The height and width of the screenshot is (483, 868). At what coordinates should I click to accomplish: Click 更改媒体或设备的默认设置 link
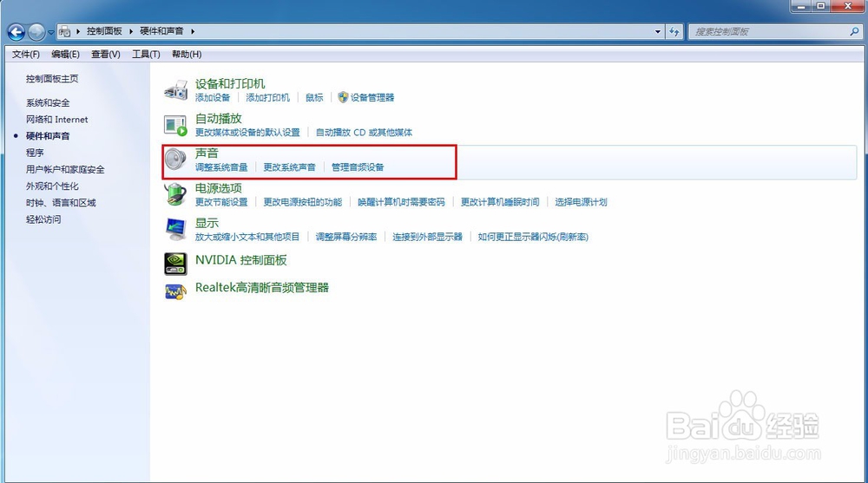(x=247, y=132)
